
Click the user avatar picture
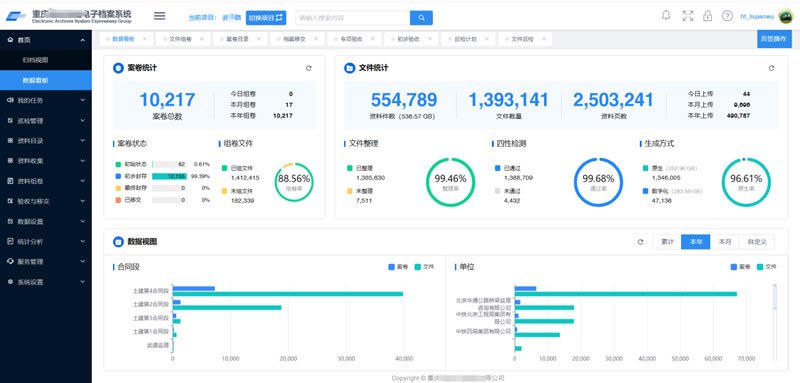coord(786,16)
